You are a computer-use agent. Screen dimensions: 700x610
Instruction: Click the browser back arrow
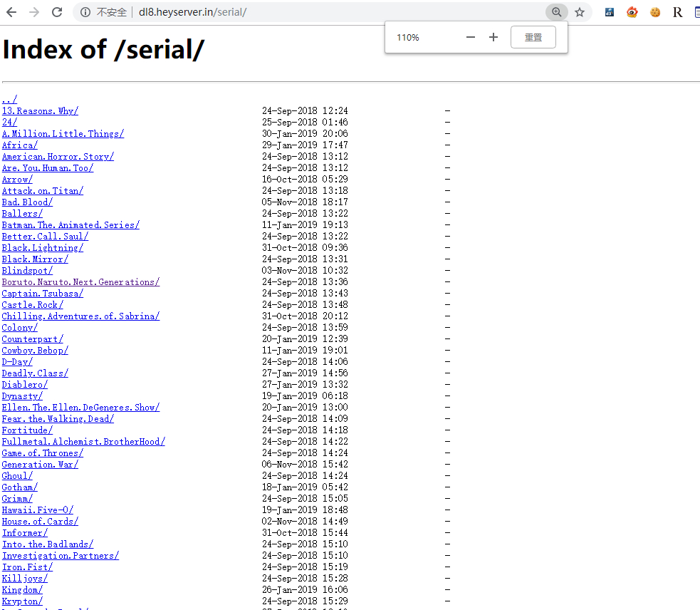pos(11,12)
